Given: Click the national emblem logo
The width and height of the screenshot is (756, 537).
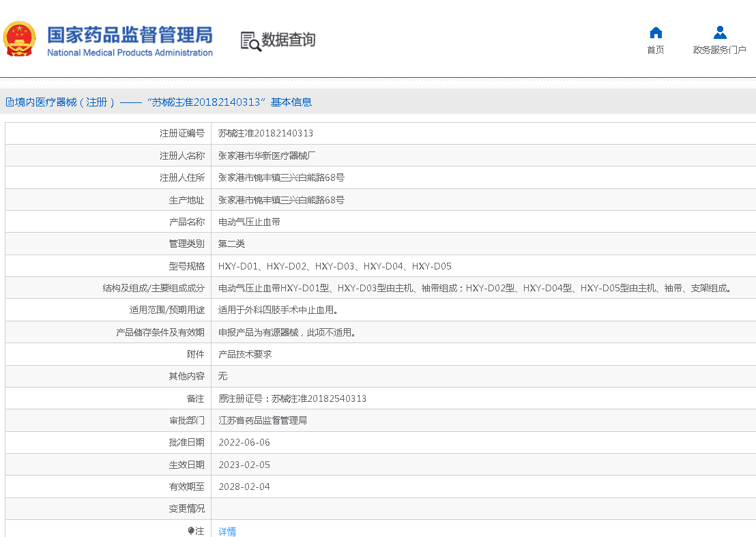Looking at the screenshot, I should coord(20,40).
